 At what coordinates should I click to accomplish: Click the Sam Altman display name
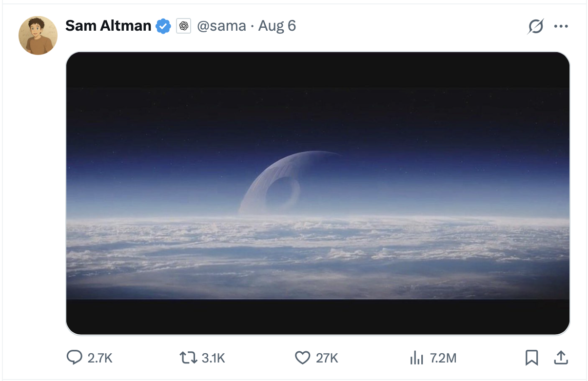[x=108, y=26]
